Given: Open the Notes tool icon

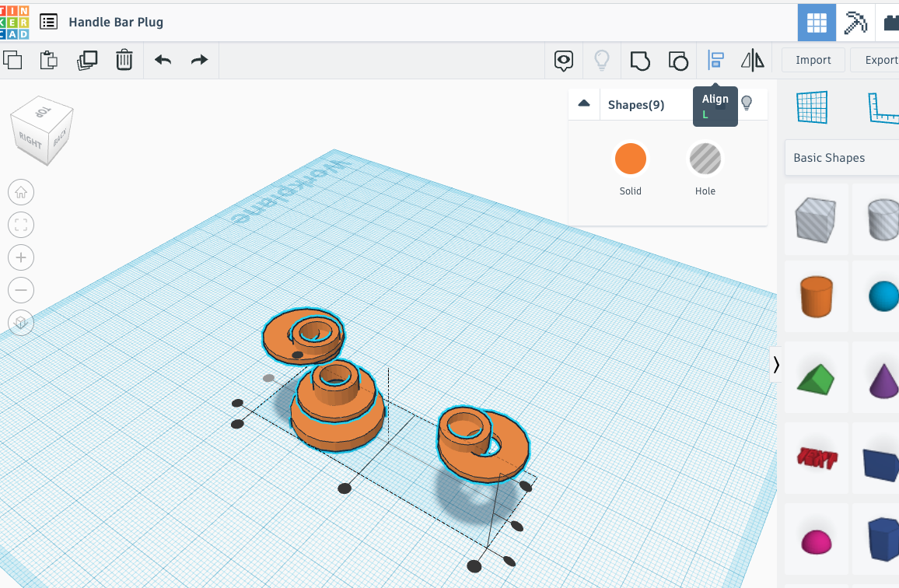Looking at the screenshot, I should 564,60.
